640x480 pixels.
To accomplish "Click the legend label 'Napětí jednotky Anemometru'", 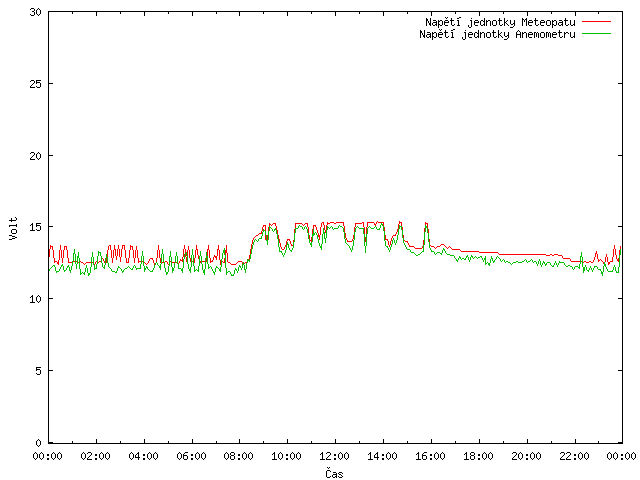I will point(497,34).
